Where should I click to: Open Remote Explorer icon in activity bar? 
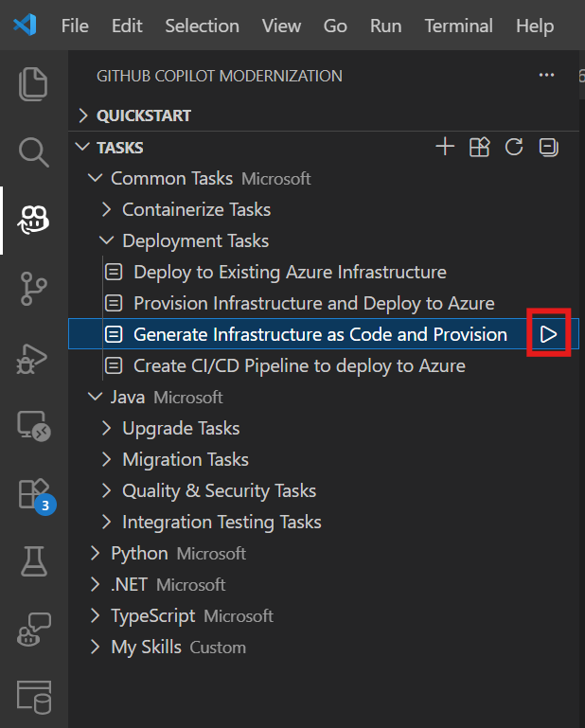click(34, 426)
